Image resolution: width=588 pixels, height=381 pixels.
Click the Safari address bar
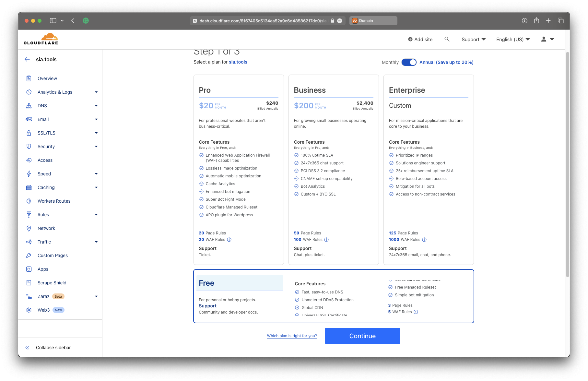click(x=263, y=21)
